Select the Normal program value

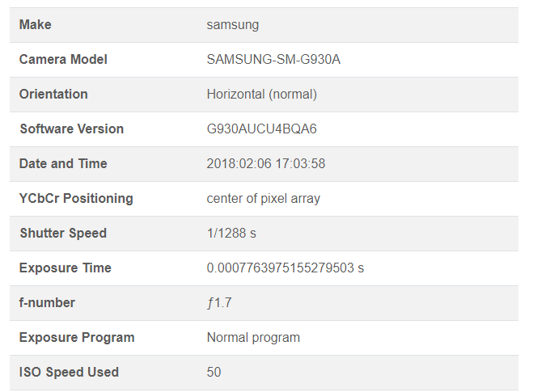(x=253, y=338)
